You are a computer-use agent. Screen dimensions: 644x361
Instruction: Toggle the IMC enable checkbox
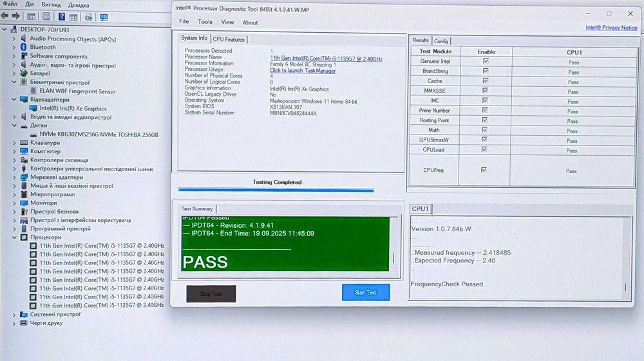(x=485, y=100)
